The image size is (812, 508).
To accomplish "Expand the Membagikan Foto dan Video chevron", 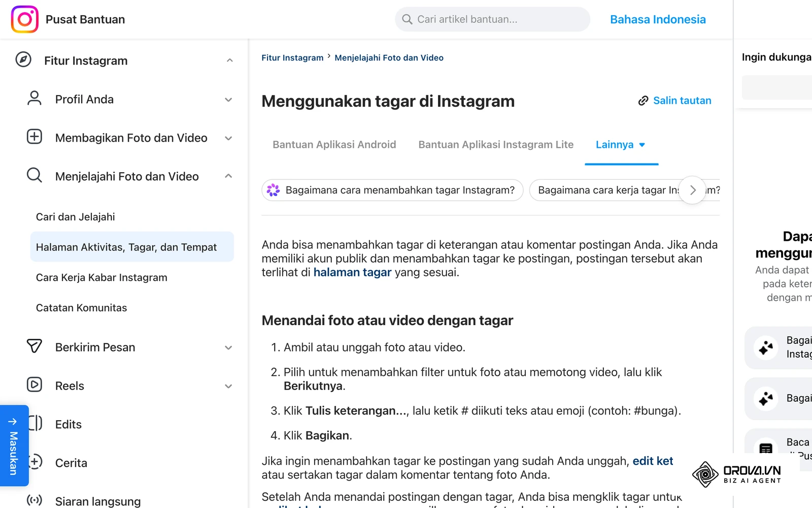I will coord(229,138).
